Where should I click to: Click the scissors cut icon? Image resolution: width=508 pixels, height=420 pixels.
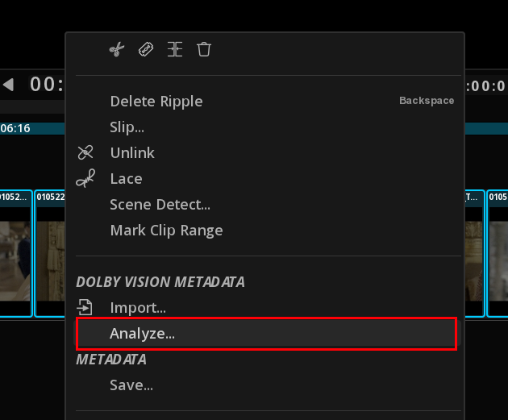point(117,49)
